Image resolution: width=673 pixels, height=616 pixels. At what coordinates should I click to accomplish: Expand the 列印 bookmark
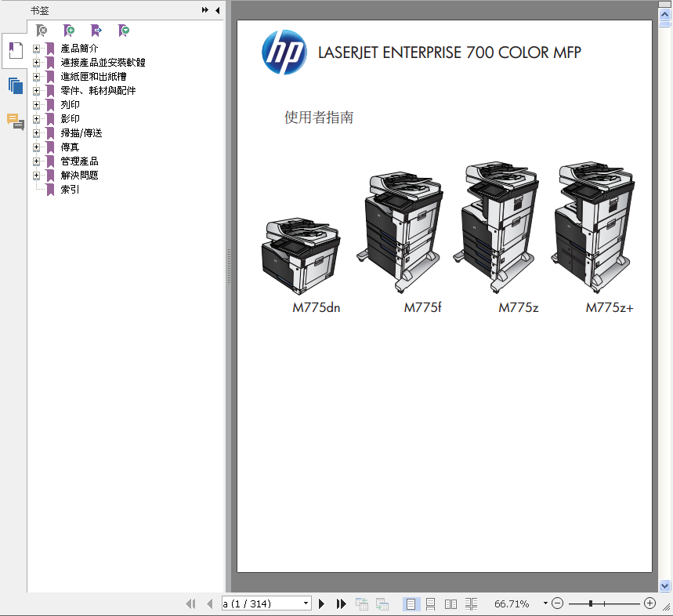[37, 105]
